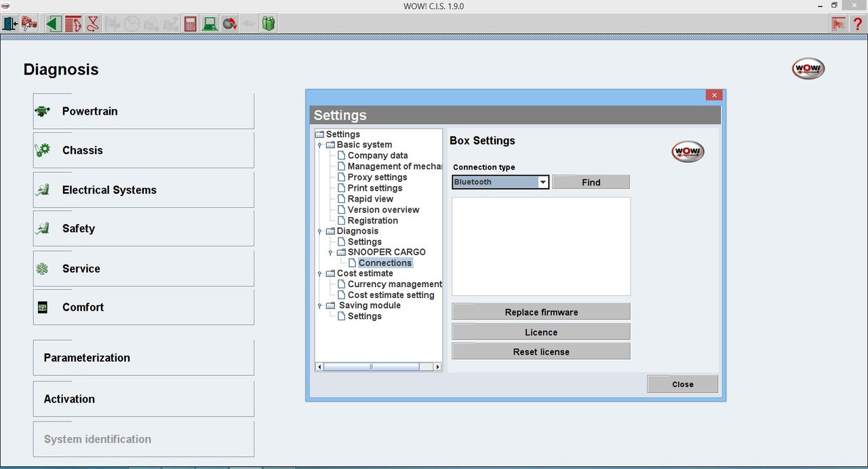Open the Chassis diagnosis category
Viewport: 868px width, 469px height.
click(144, 150)
